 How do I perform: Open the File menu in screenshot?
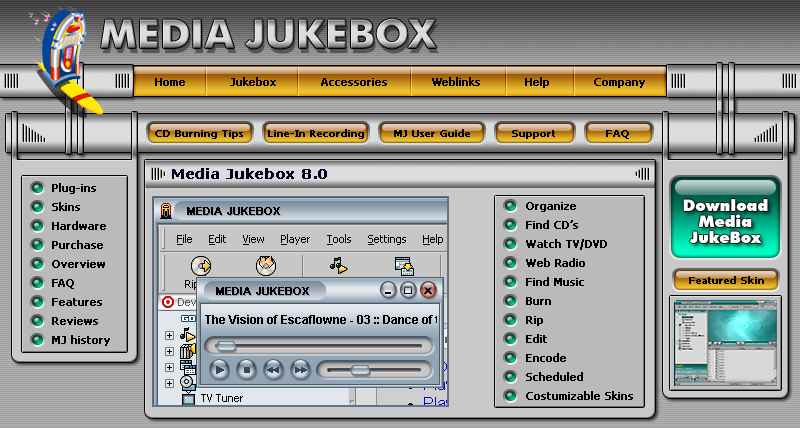184,239
